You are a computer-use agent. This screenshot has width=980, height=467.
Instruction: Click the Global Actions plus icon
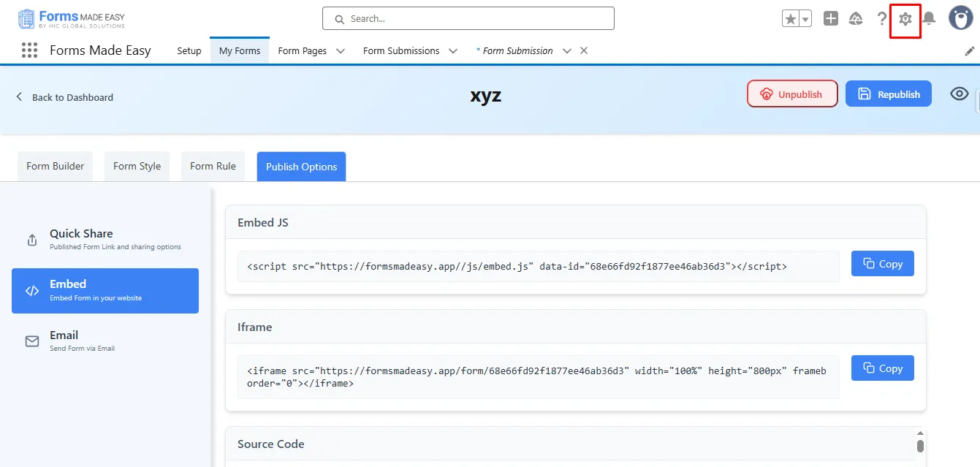pos(831,19)
